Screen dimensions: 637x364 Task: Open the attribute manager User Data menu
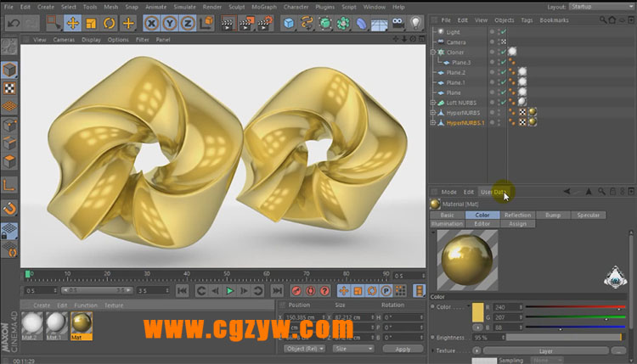[x=493, y=192]
